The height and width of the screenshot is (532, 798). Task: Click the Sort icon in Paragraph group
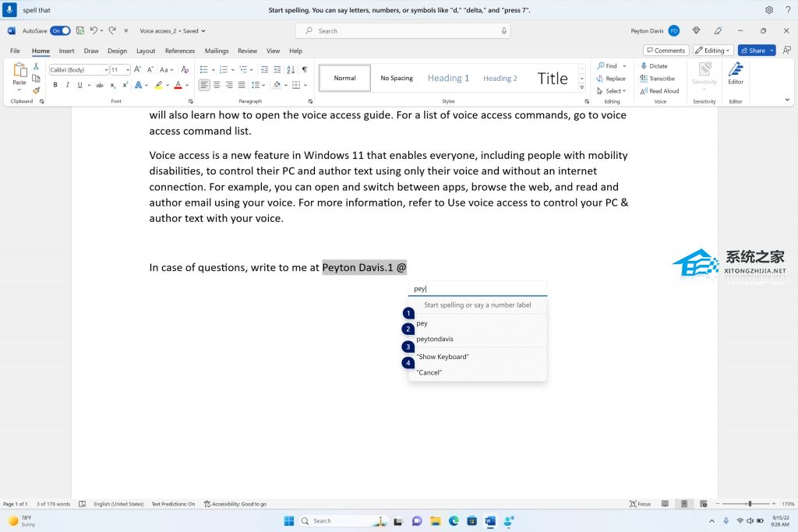pos(291,69)
